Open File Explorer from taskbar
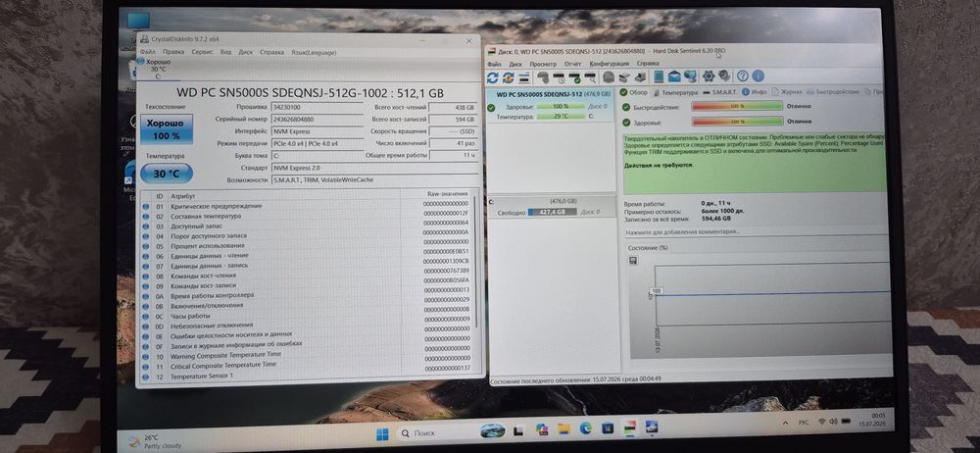Screen dimensions: 980x453 coord(563,429)
